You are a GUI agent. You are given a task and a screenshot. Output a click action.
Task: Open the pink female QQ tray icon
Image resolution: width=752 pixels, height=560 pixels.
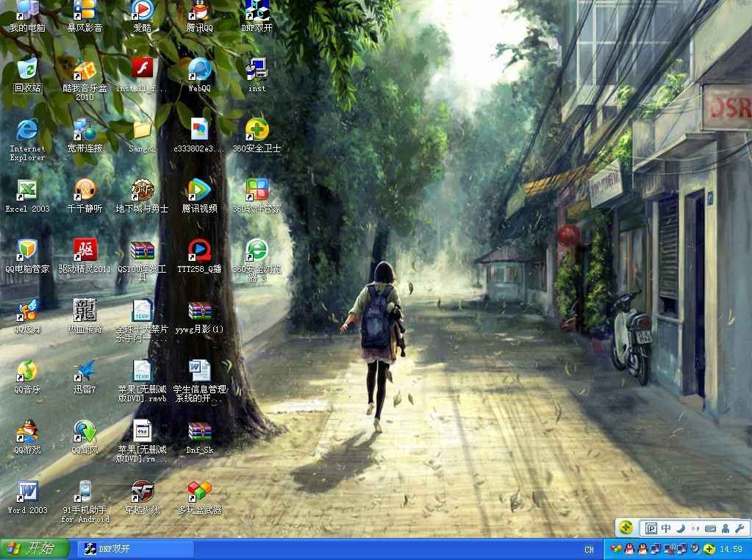[x=629, y=549]
